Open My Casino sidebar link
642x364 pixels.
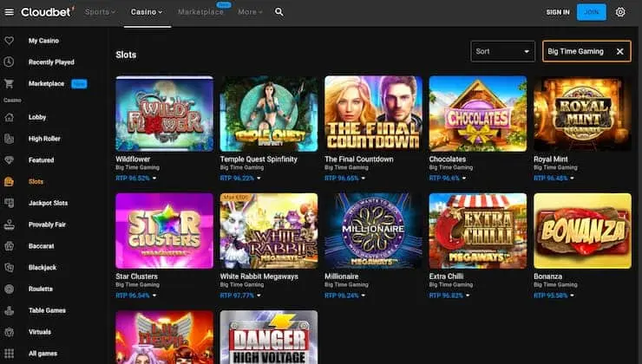43,41
